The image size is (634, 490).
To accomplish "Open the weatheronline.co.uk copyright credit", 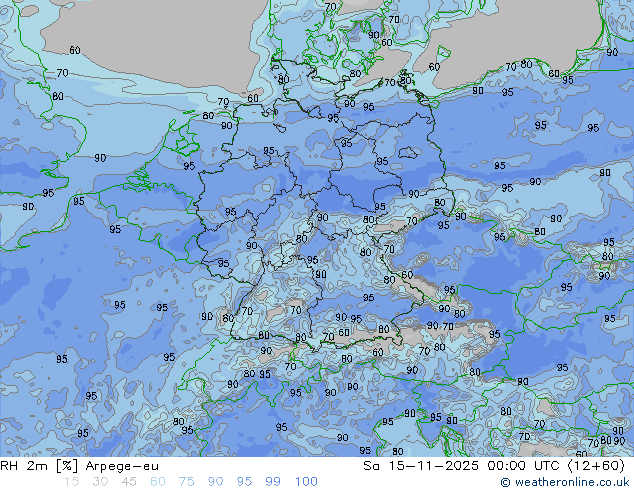I will pos(565,482).
